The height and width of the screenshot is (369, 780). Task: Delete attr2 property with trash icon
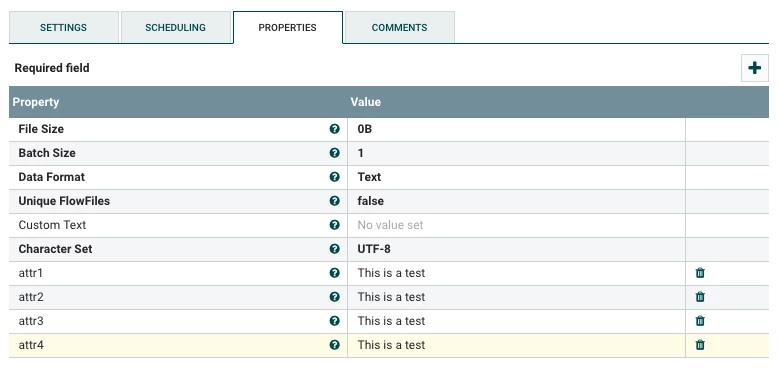[x=700, y=297]
